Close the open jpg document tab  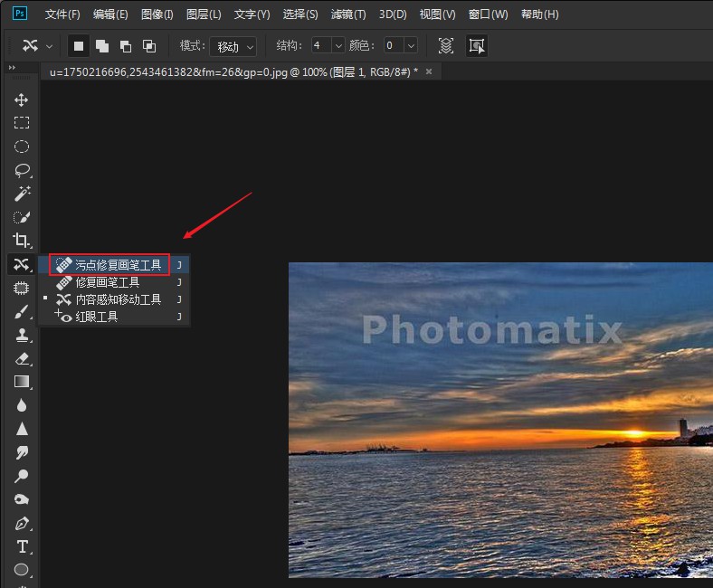pyautogui.click(x=429, y=71)
